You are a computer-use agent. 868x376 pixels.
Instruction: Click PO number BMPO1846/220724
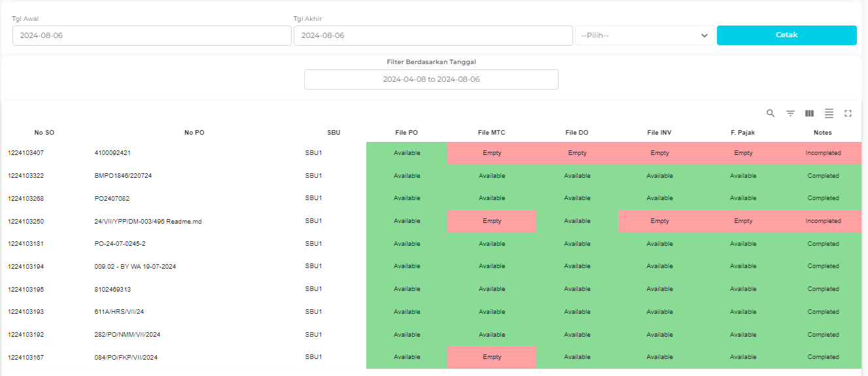point(123,176)
